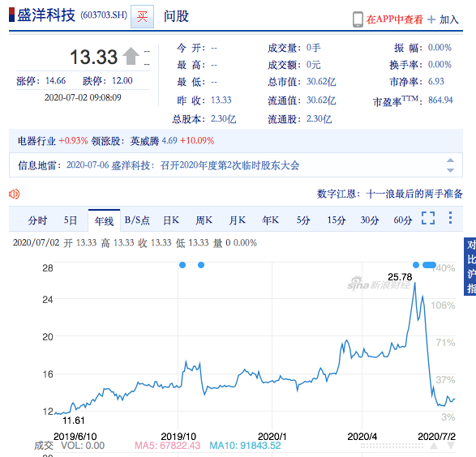Open 数字江恩 article headline link
The height and width of the screenshot is (457, 476).
tap(390, 194)
